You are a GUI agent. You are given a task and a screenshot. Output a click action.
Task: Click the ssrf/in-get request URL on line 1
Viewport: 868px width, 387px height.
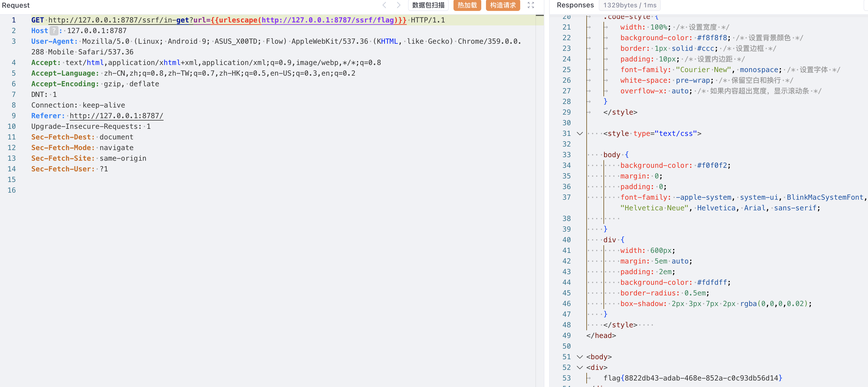119,20
